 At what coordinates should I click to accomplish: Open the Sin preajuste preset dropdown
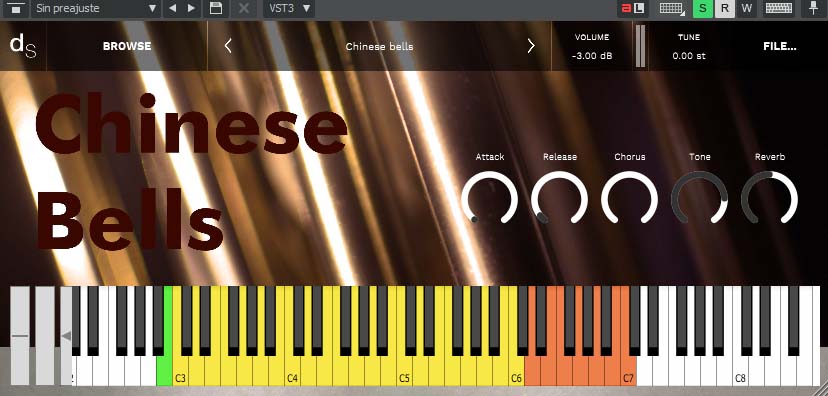[96, 8]
